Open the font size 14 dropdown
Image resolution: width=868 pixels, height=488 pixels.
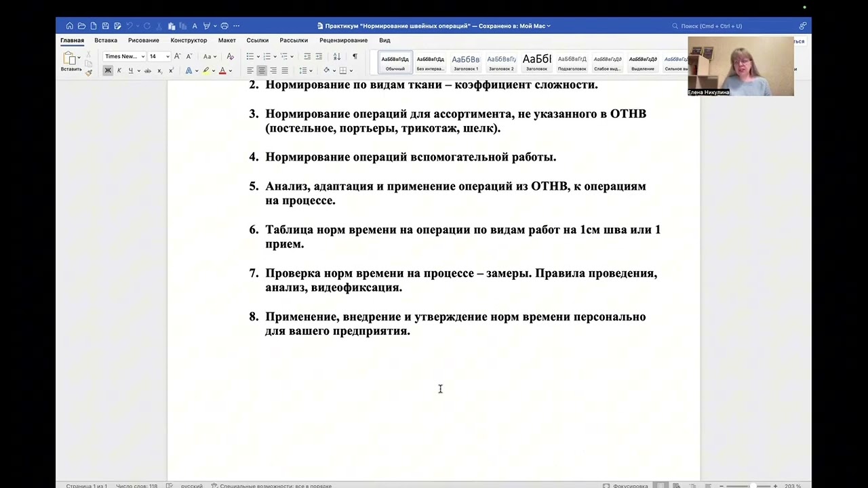[167, 56]
